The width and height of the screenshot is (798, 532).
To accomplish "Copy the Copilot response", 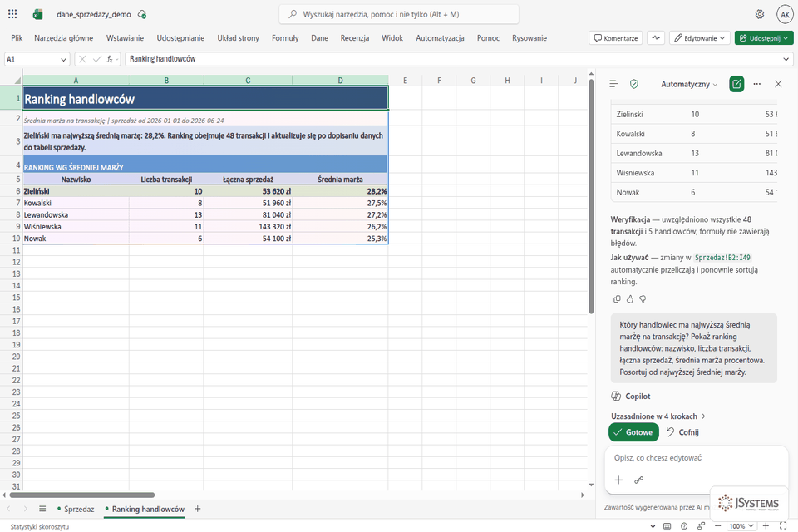I will (x=617, y=299).
